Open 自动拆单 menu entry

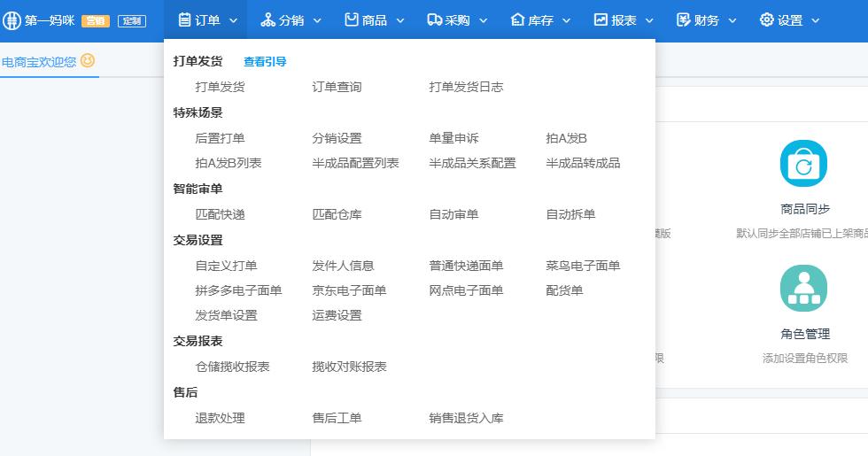(570, 214)
